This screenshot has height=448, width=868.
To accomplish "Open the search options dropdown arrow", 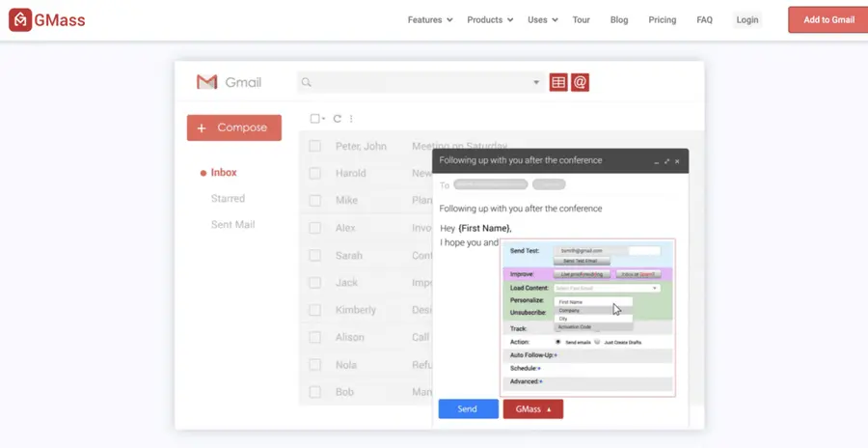I will (x=536, y=83).
